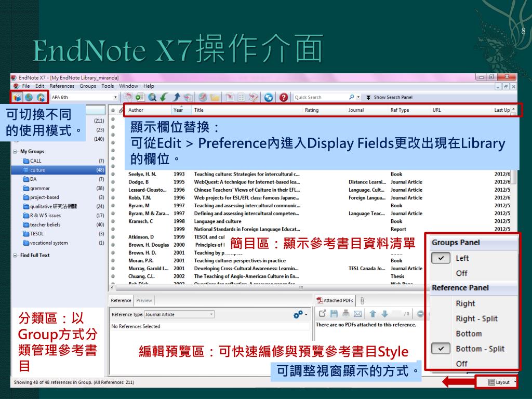Viewport: 532px width, 399px height.
Task: Open the References menu
Action: pos(62,86)
